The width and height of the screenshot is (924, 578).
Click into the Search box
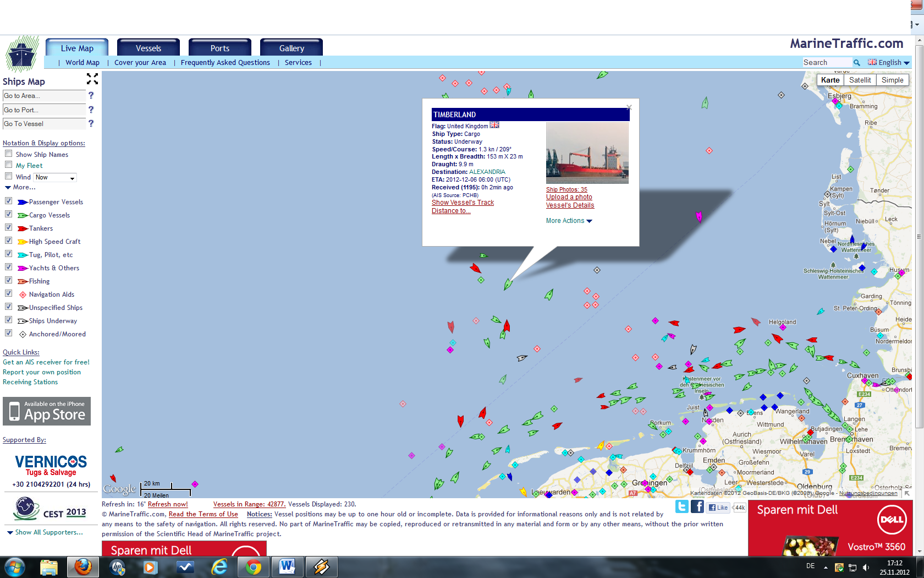point(827,63)
